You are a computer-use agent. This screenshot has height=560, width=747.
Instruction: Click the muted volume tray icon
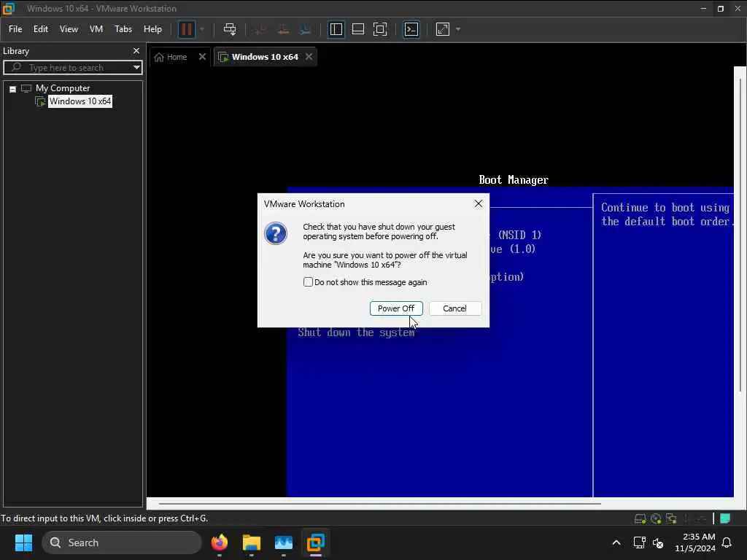[659, 542]
